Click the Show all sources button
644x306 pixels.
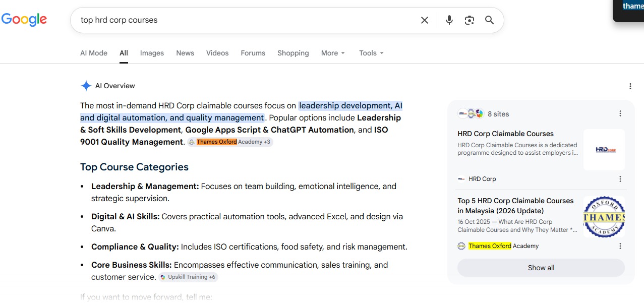click(x=541, y=268)
